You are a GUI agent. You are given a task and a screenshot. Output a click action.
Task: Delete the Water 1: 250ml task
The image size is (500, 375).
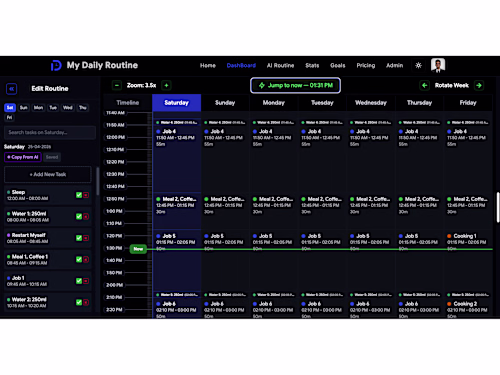86,217
